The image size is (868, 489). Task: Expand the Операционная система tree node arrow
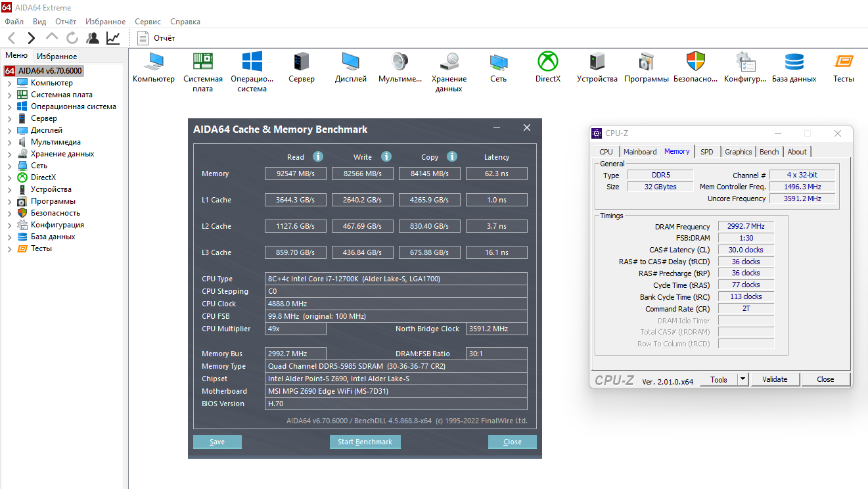[x=9, y=106]
